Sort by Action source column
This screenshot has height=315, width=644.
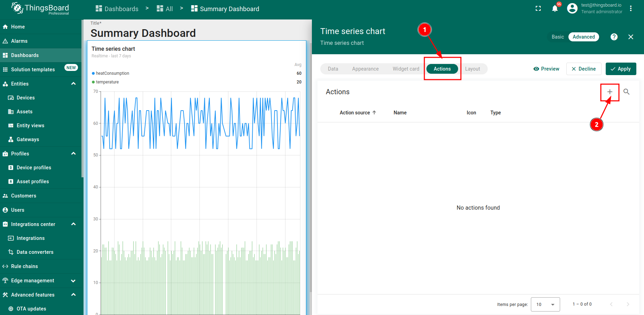(x=358, y=113)
